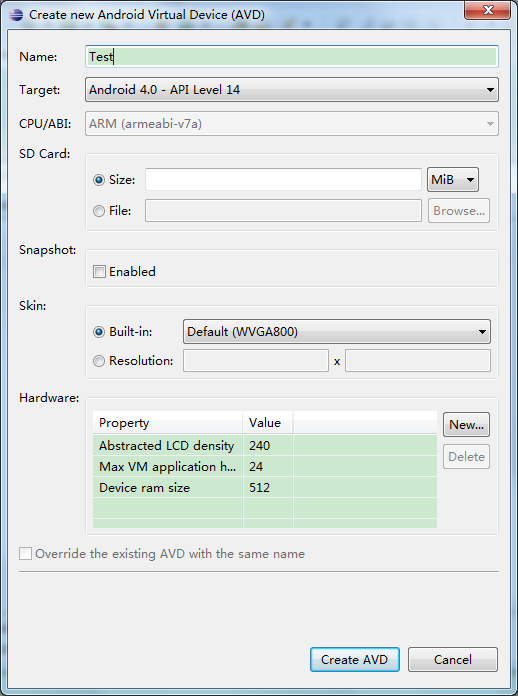Click the Value column header
Image resolution: width=518 pixels, height=696 pixels.
268,423
